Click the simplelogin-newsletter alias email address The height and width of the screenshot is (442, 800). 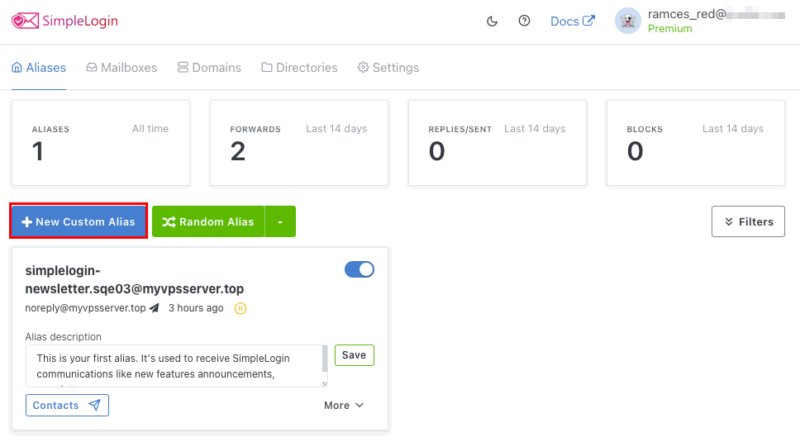[x=134, y=280]
